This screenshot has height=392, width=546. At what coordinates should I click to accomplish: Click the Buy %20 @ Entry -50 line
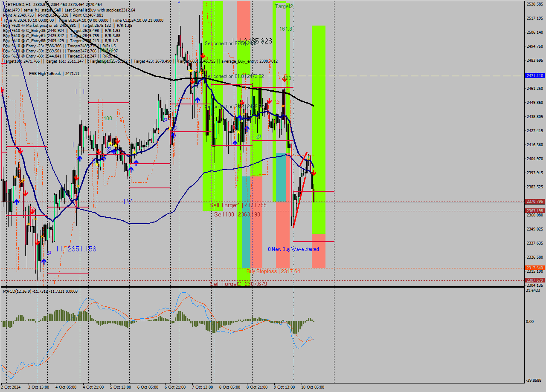click(x=60, y=51)
